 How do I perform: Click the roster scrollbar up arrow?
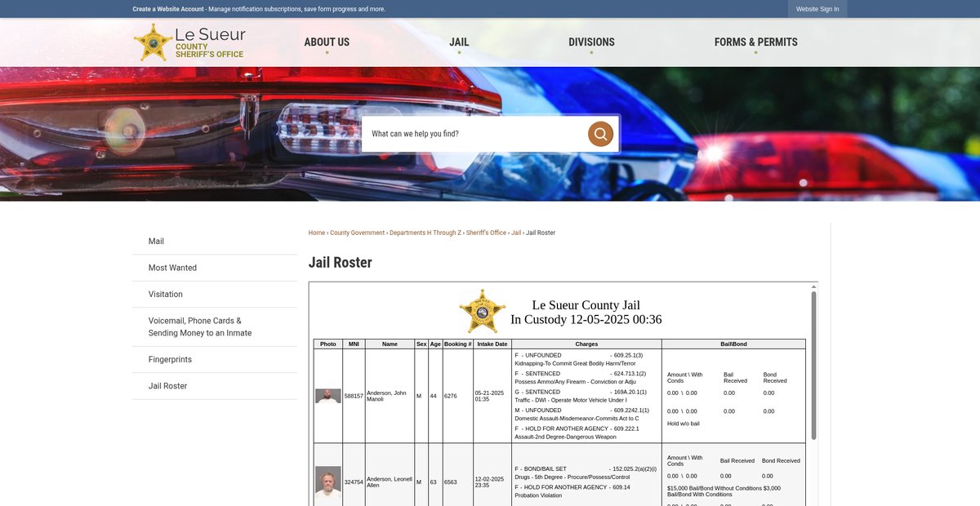pos(813,286)
